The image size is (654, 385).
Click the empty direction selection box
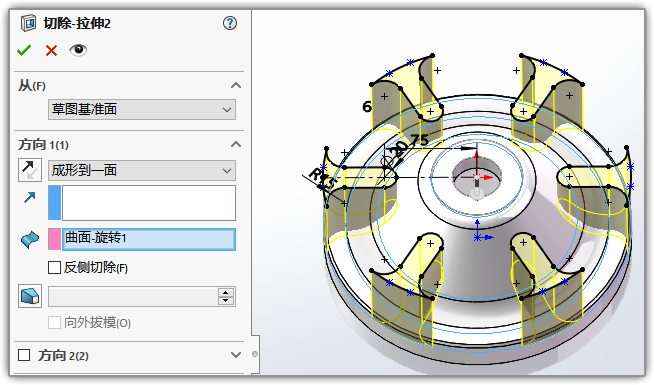(148, 203)
